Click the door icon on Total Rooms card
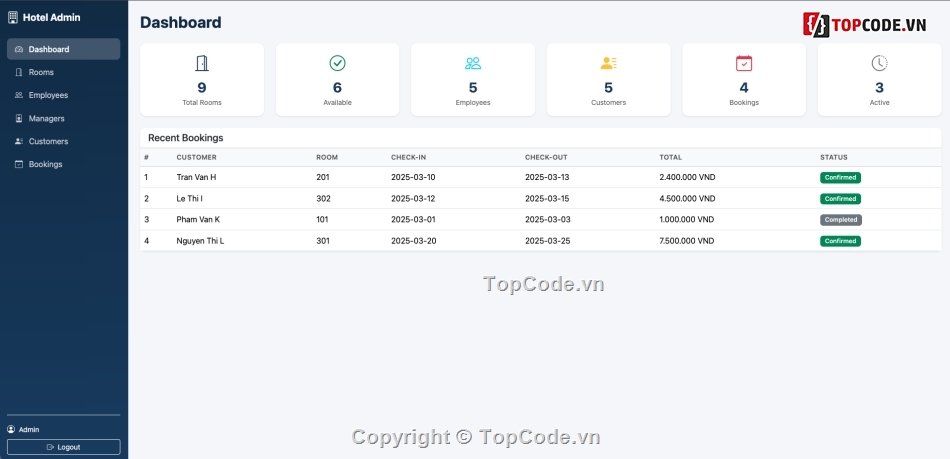The height and width of the screenshot is (459, 950). [x=202, y=63]
